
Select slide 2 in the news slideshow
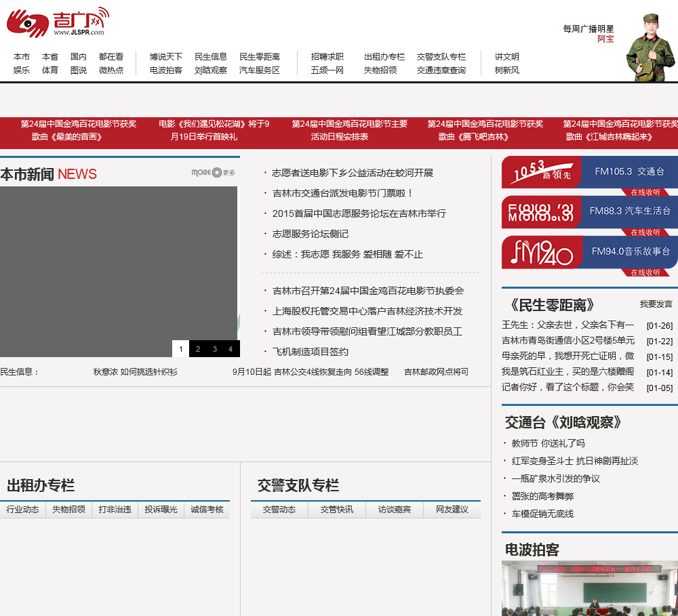[197, 349]
